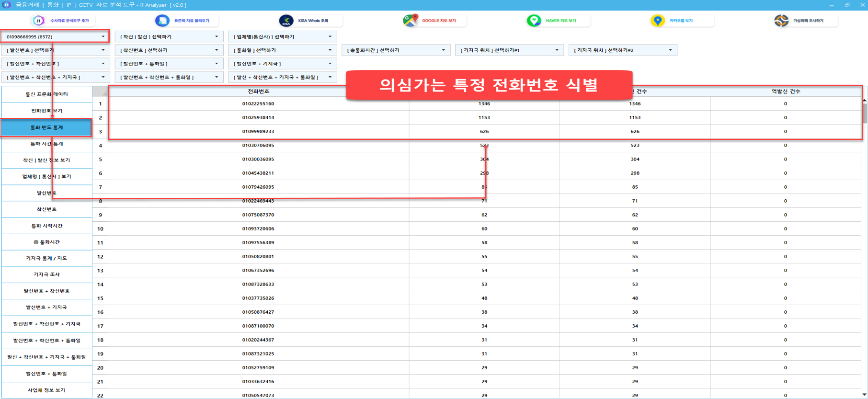Image resolution: width=868 pixels, height=399 pixels.
Task: Open GOOGLE 지도 보기 map icon
Action: pos(410,21)
